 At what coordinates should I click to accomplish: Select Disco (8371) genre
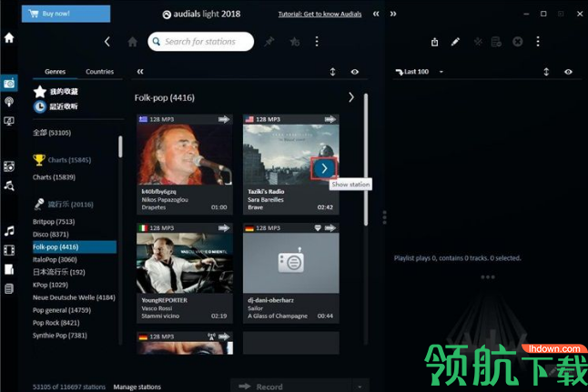[x=51, y=235]
